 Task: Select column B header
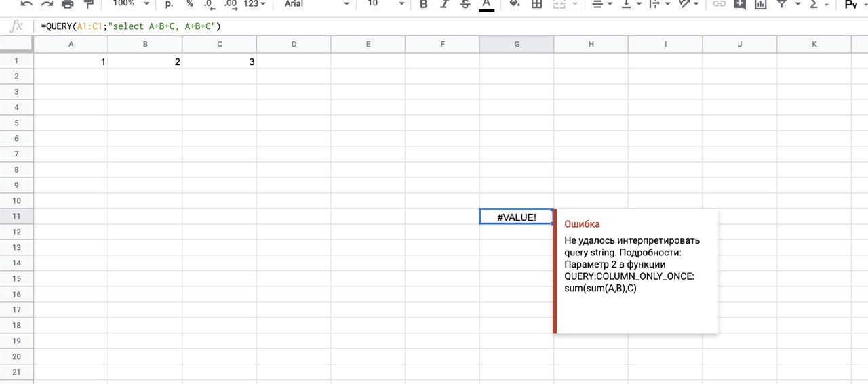pyautogui.click(x=145, y=44)
